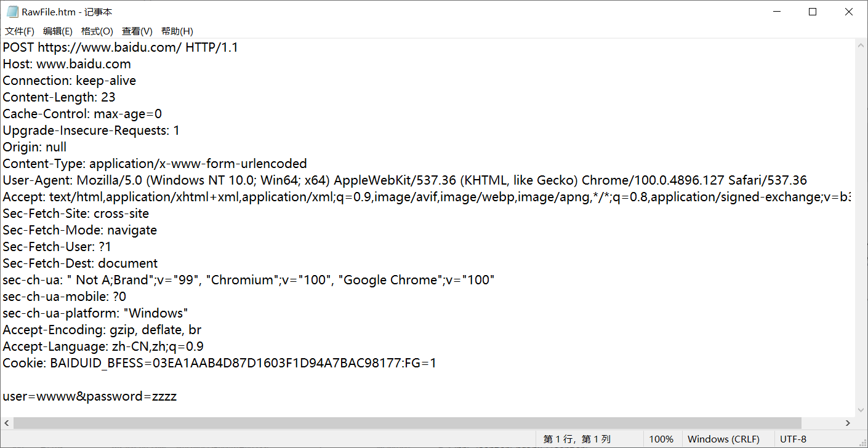This screenshot has width=868, height=448.
Task: Click on the user=wwww&password=zzzz body line
Action: click(x=90, y=396)
